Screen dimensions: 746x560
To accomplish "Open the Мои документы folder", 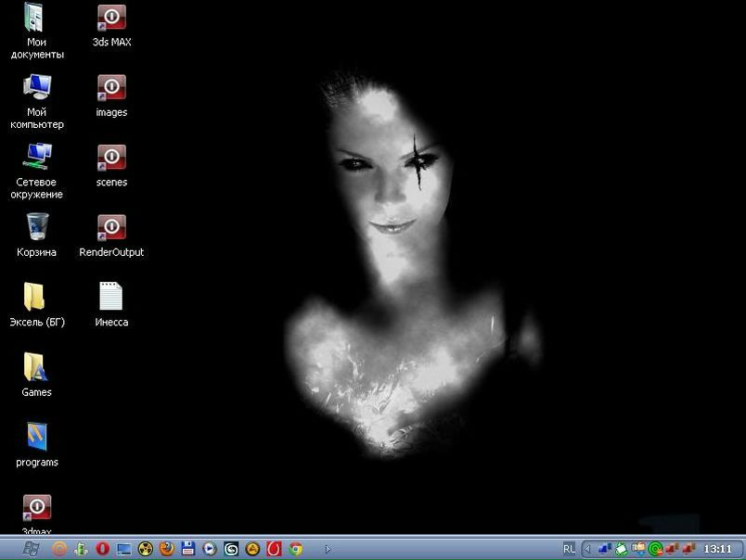I will (x=37, y=18).
